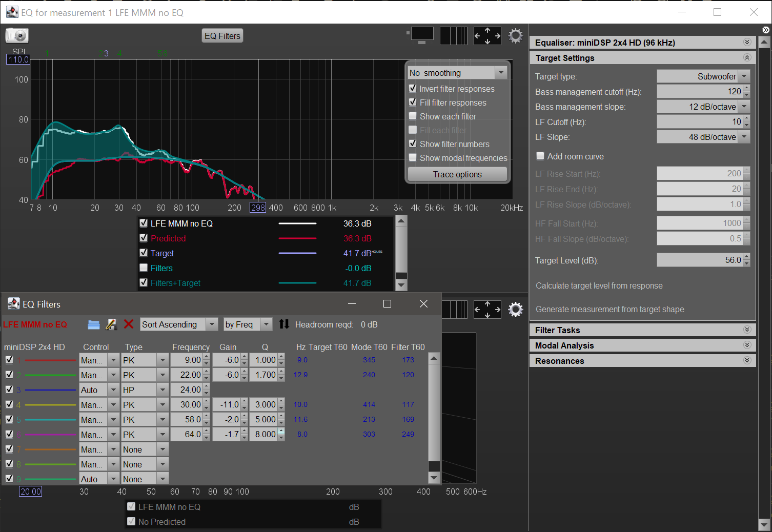Image resolution: width=772 pixels, height=532 pixels.
Task: Open Type dropdown for filter 7 None
Action: point(162,449)
